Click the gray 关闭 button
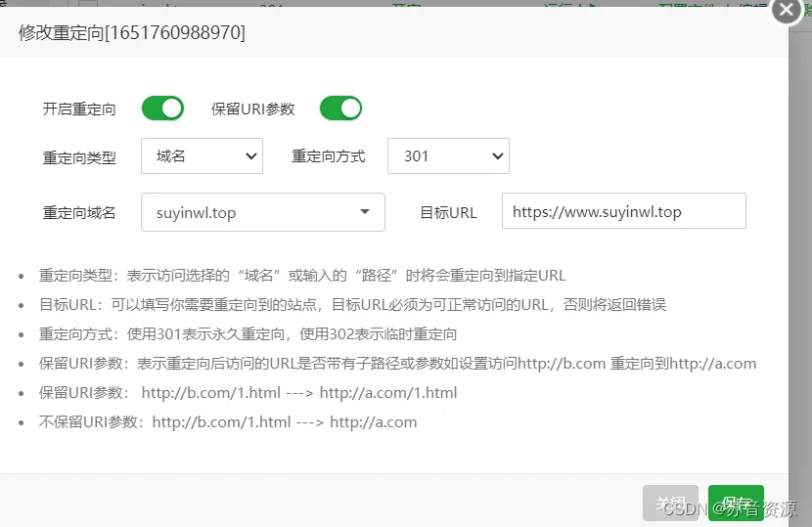812x527 pixels. [670, 503]
